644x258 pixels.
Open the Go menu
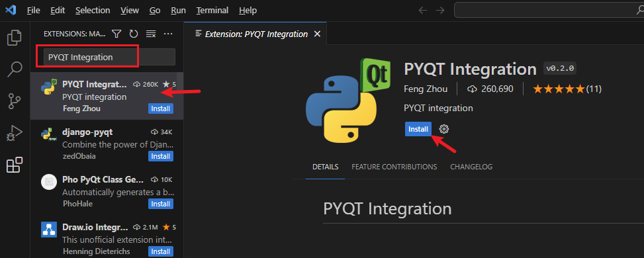(155, 11)
